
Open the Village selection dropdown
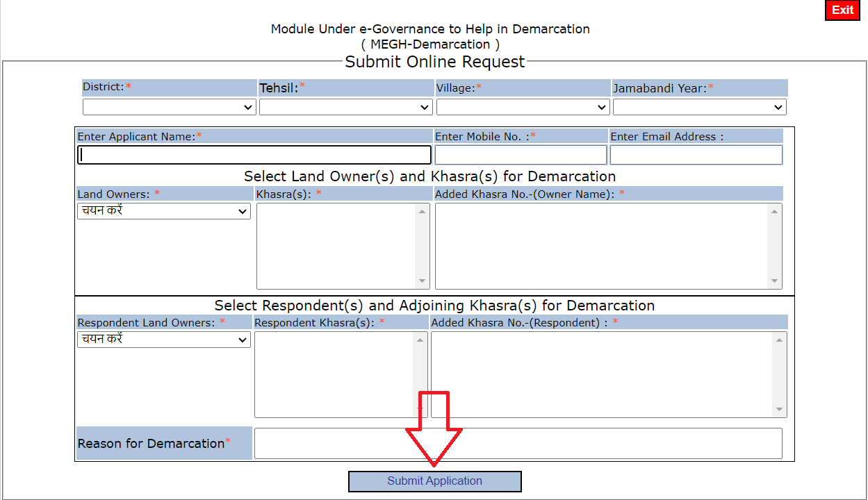[x=523, y=108]
